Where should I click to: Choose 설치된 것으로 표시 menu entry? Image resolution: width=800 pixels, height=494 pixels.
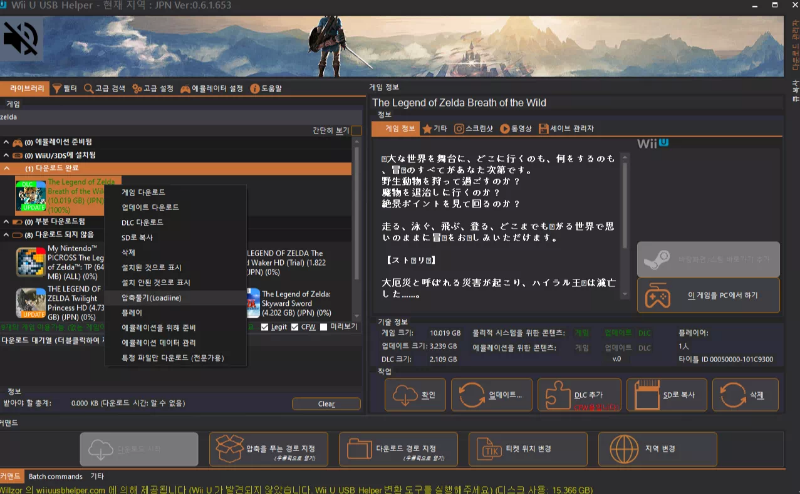point(176,267)
